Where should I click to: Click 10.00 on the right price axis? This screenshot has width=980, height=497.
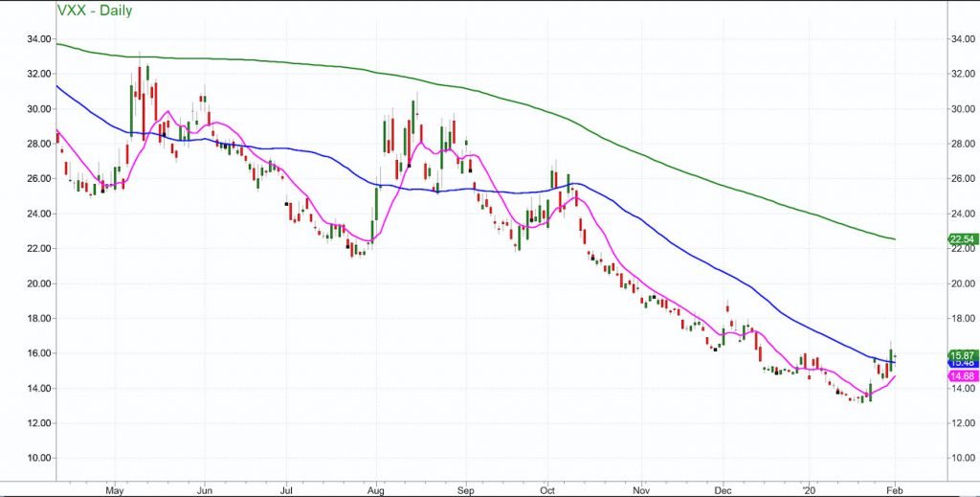point(961,459)
